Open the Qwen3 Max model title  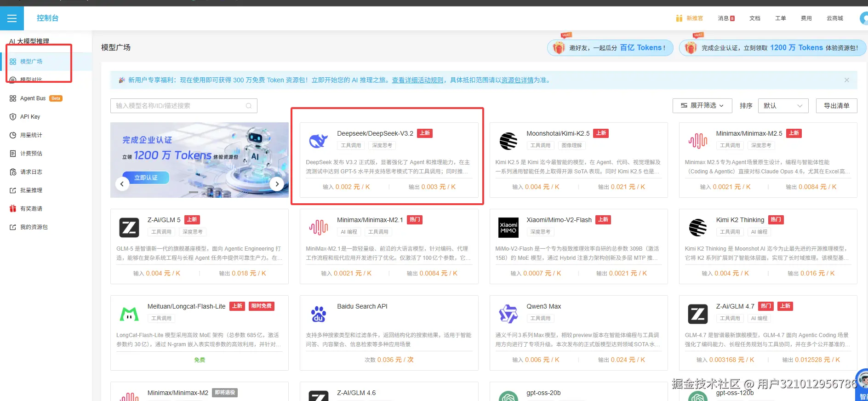pyautogui.click(x=543, y=306)
